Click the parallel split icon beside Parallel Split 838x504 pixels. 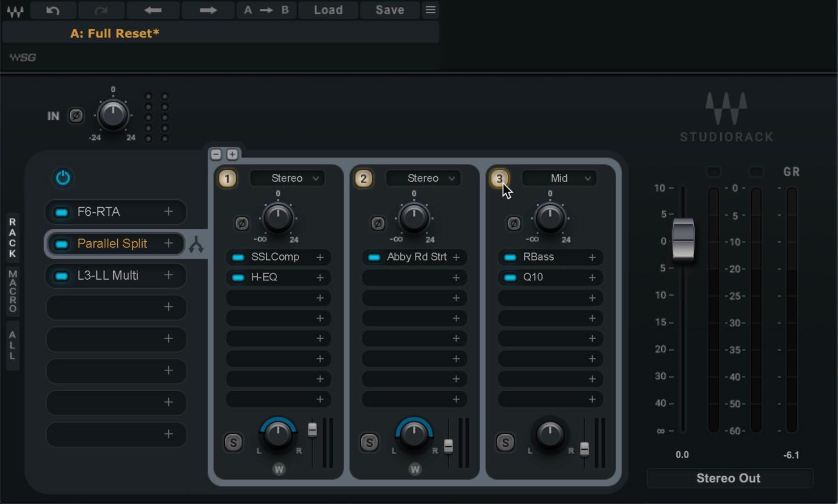pos(196,245)
